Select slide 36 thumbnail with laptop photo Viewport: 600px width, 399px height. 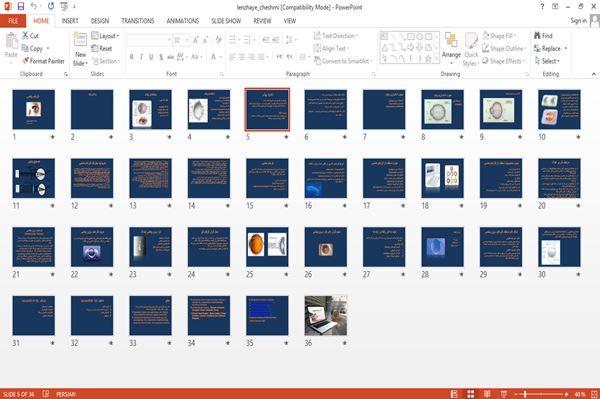tap(326, 316)
